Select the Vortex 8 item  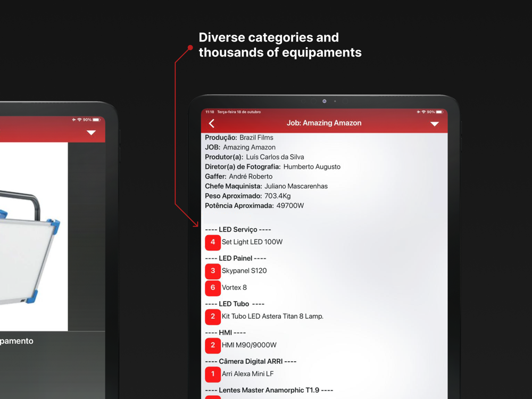[234, 288]
